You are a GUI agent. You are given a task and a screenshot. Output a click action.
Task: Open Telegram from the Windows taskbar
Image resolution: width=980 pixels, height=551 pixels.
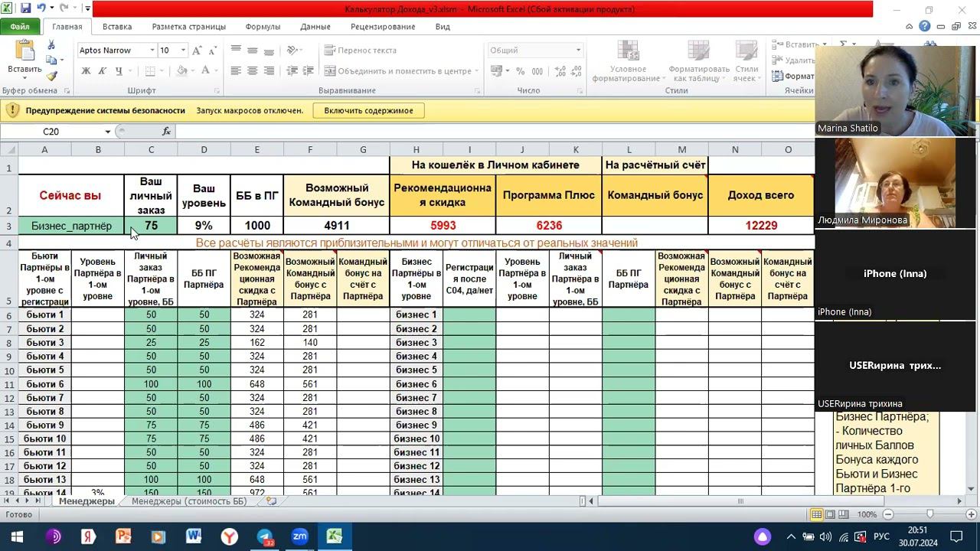(x=265, y=536)
